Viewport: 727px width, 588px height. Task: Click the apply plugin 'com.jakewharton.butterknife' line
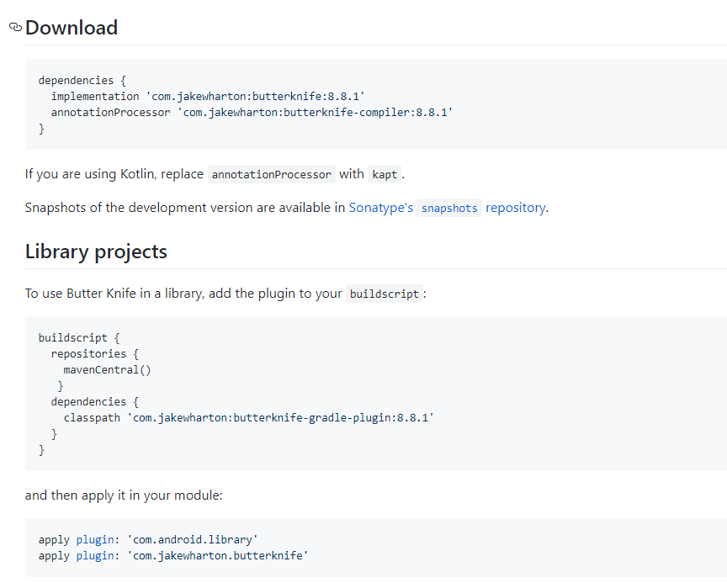click(x=173, y=555)
